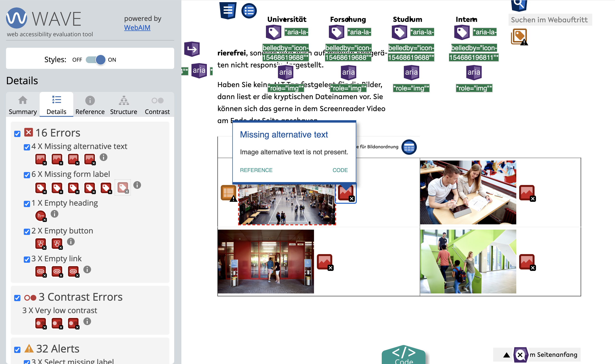Click first Very low contrast error icon
This screenshot has height=364, width=615.
(x=41, y=323)
